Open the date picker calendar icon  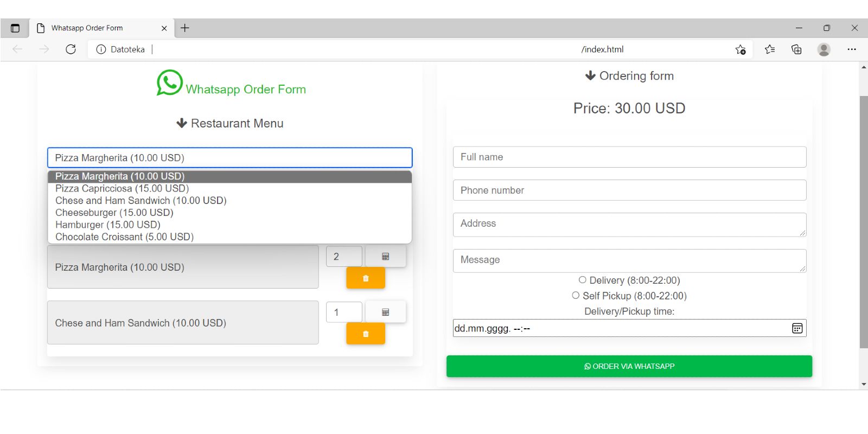click(797, 328)
